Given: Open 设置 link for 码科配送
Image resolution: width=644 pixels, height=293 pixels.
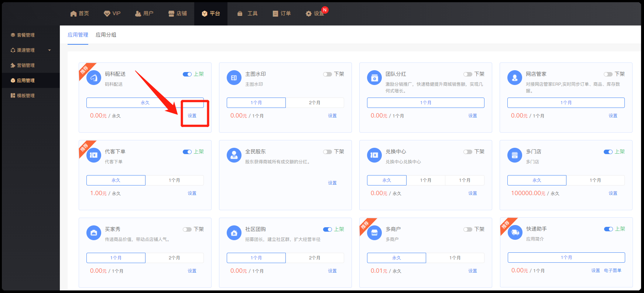Looking at the screenshot, I should pyautogui.click(x=192, y=116).
